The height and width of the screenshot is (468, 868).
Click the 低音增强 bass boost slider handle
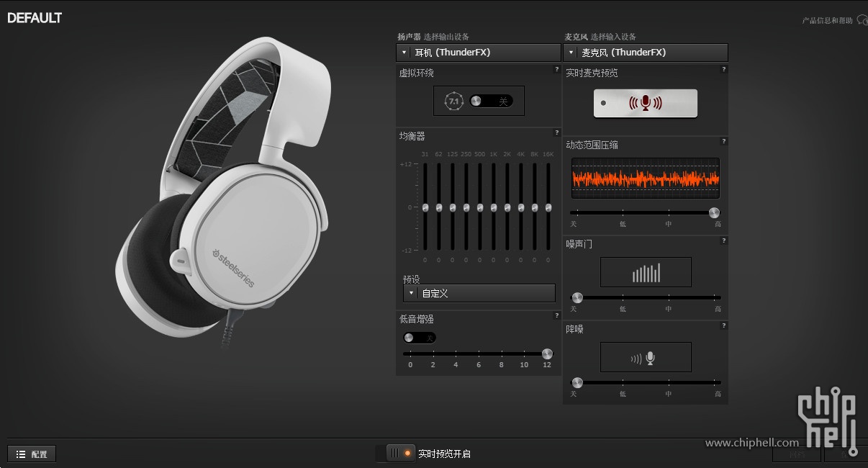[x=547, y=354]
